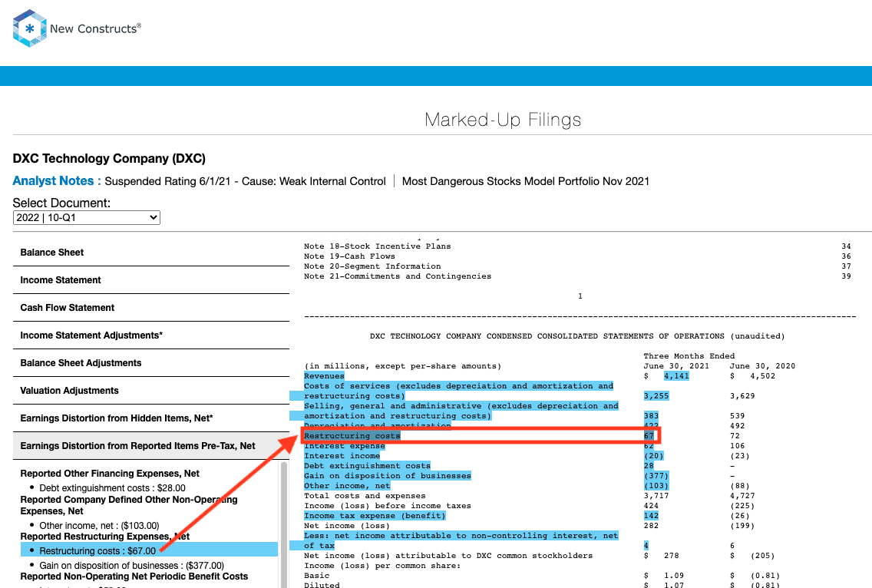
Task: Open the Balance Sheet section
Action: click(x=150, y=253)
